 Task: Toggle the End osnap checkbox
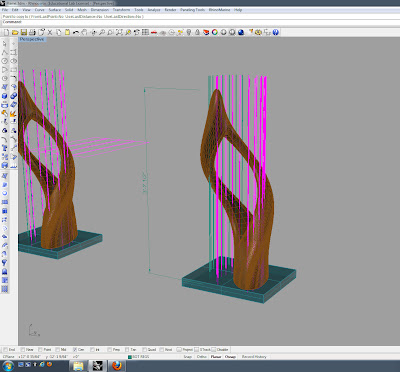(x=5, y=350)
